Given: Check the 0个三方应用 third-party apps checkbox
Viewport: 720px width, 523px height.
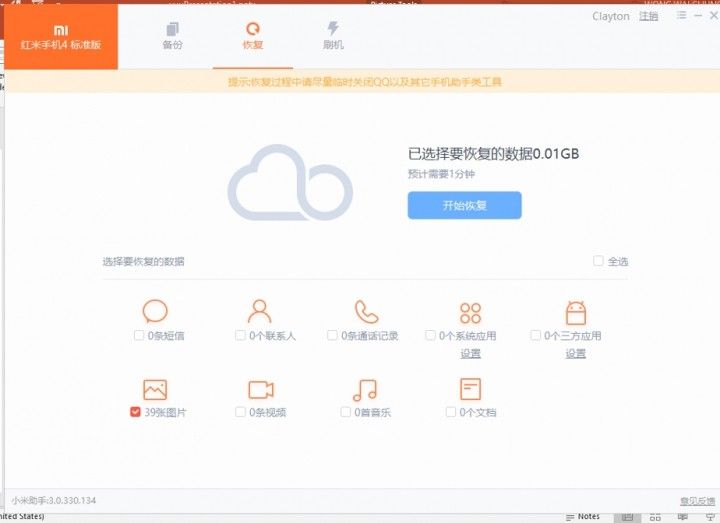Looking at the screenshot, I should click(535, 335).
